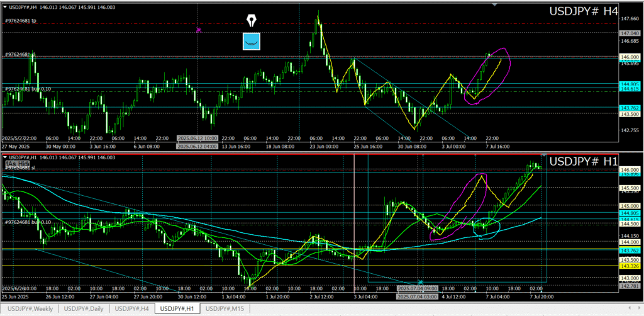Click the blue smile icon on H4 chart
The image size is (644, 316).
(x=252, y=42)
